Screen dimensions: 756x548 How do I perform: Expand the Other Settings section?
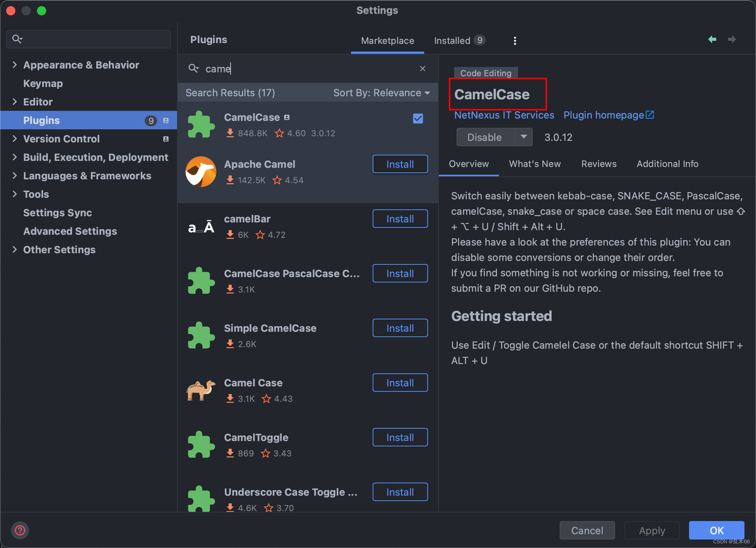point(15,249)
